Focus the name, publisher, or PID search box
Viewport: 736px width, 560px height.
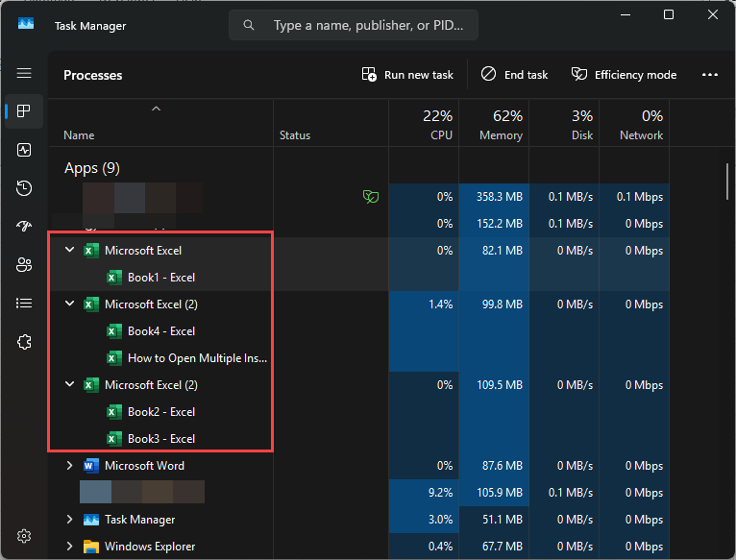pyautogui.click(x=354, y=25)
